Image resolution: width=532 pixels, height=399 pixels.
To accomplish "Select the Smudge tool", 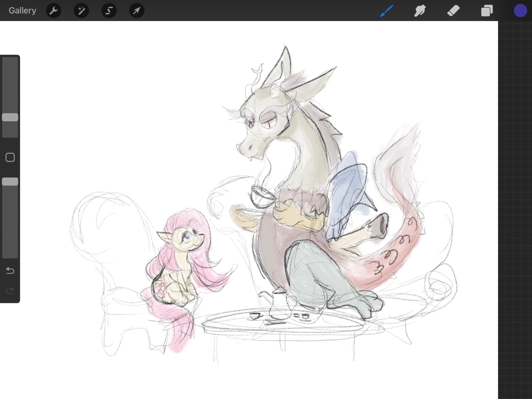I will coord(420,11).
